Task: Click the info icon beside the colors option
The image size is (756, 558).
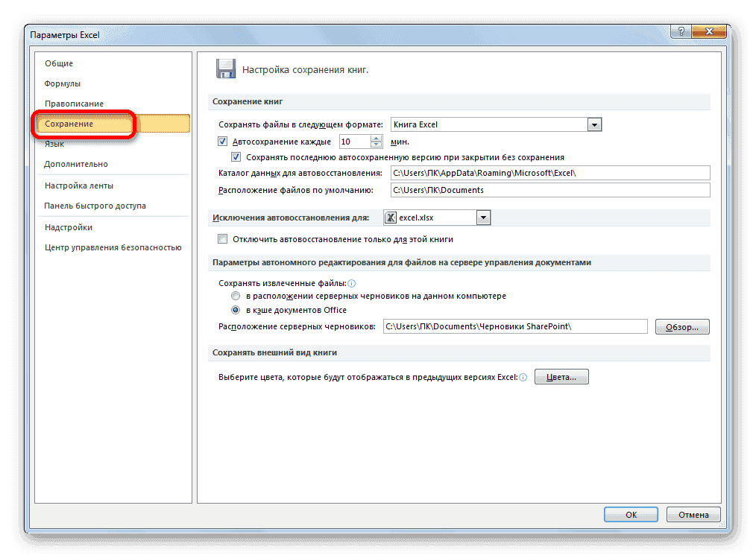Action: pos(523,377)
